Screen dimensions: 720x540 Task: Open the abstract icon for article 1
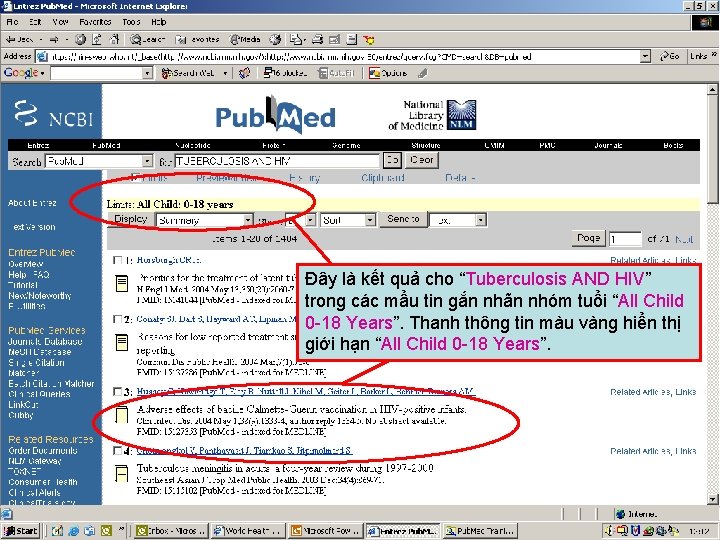(122, 283)
